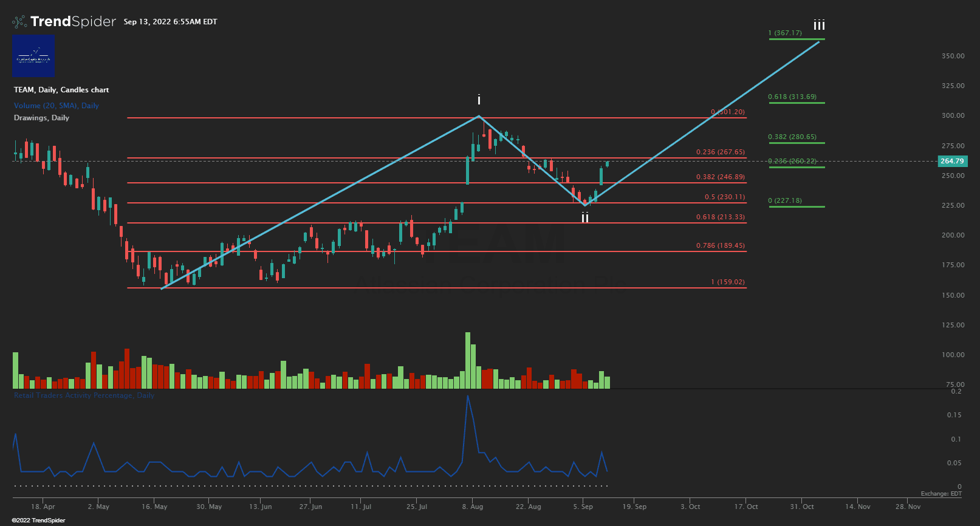This screenshot has width=980, height=526.
Task: Click the red 1 (159.02) Fibonacci base level
Action: (727, 282)
